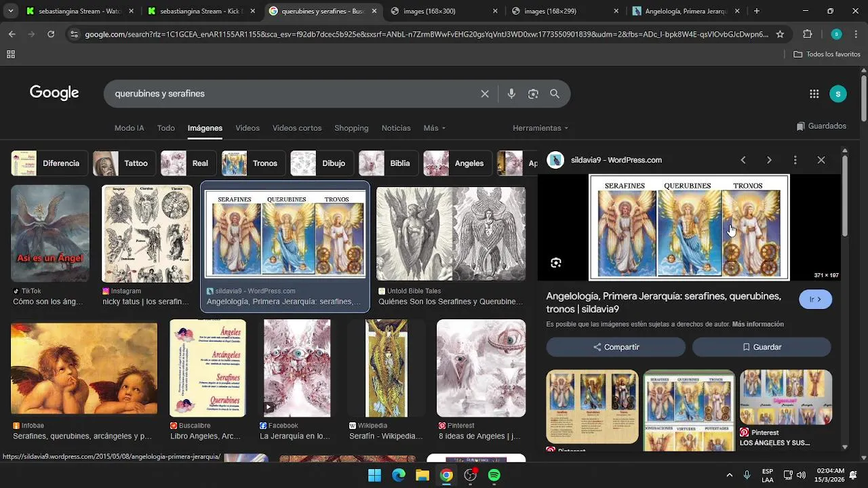Open Google account avatar
This screenshot has height=488, width=868.
838,94
